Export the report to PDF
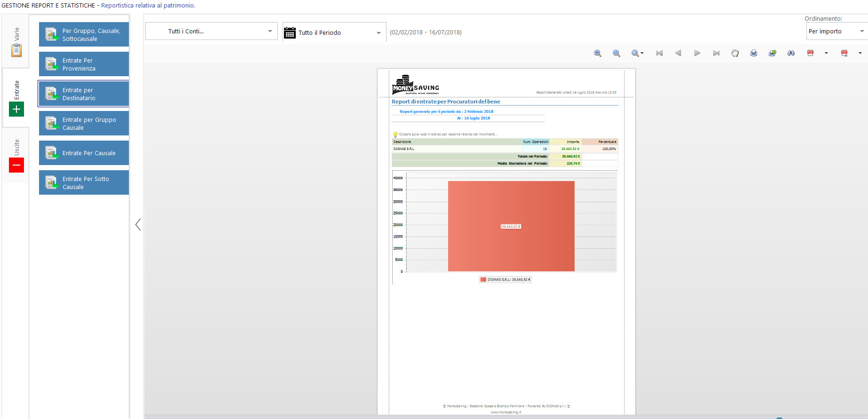Image resolution: width=868 pixels, height=419 pixels. [x=810, y=53]
